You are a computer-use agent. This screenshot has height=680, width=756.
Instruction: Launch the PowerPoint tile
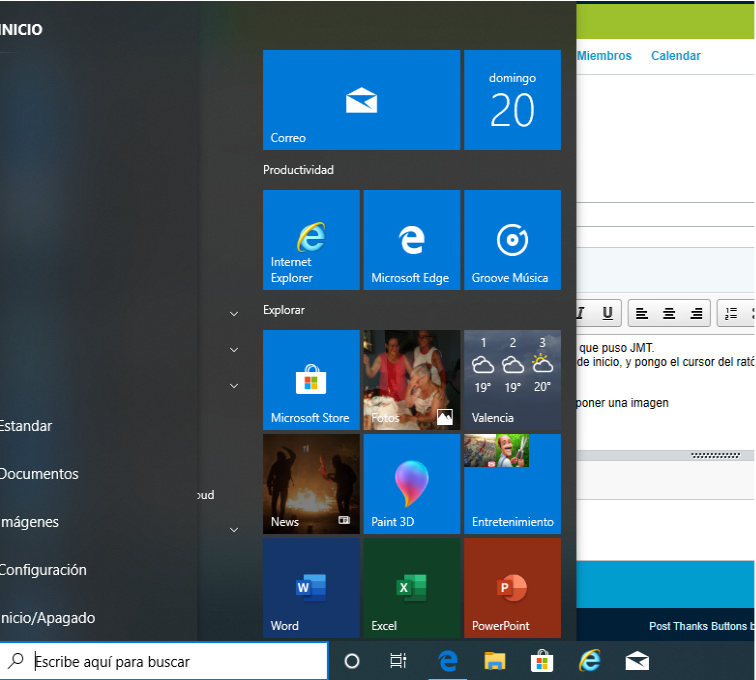pyautogui.click(x=512, y=588)
